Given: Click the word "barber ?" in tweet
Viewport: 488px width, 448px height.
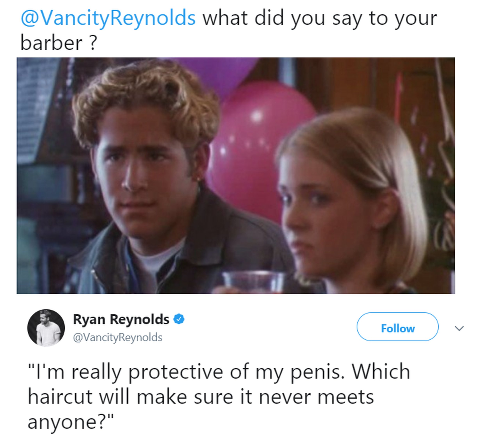Looking at the screenshot, I should pos(59,43).
